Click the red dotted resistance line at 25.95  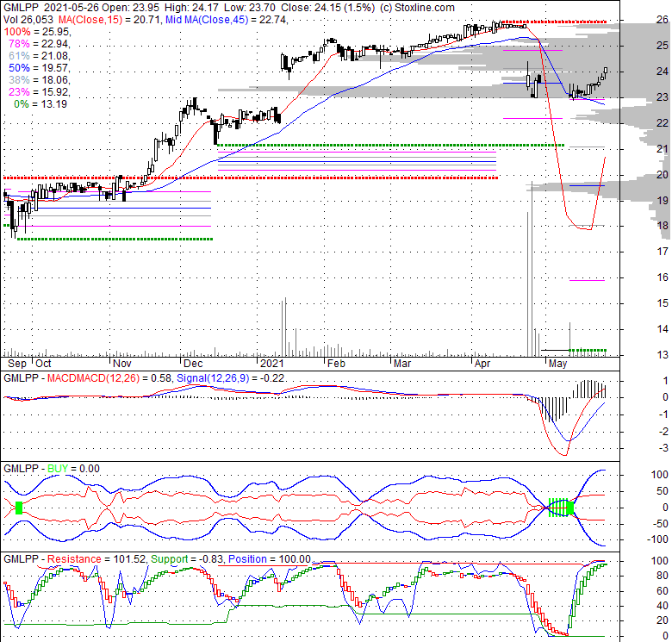[x=554, y=22]
